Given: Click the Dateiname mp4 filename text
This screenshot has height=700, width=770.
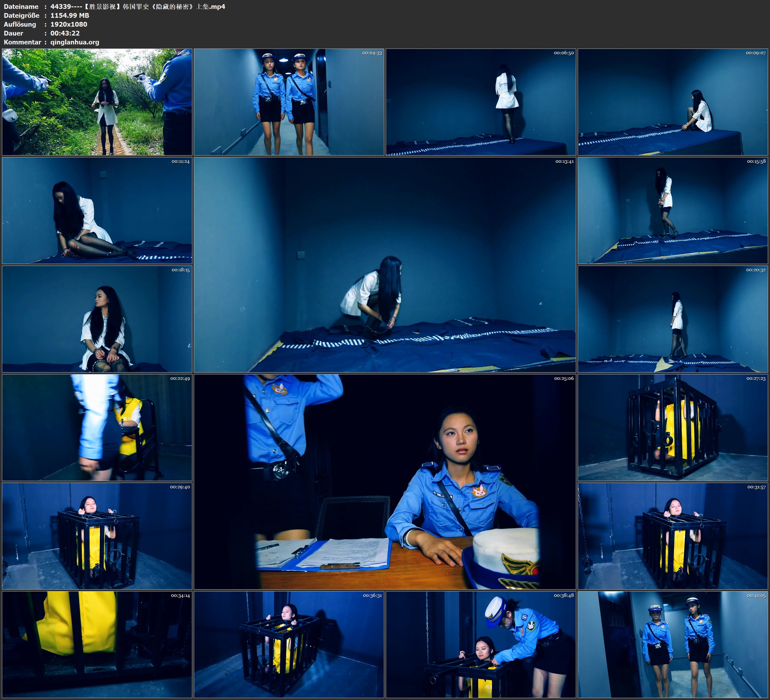Looking at the screenshot, I should click(x=137, y=6).
